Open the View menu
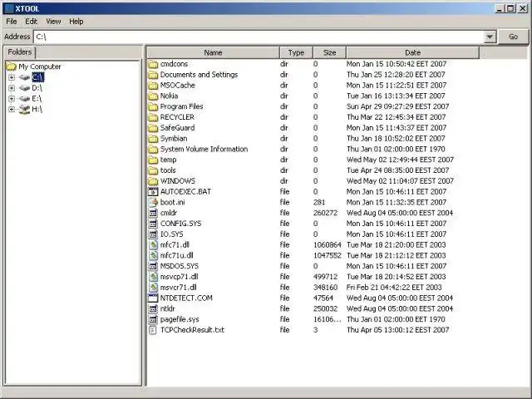532x399 pixels. coord(53,22)
